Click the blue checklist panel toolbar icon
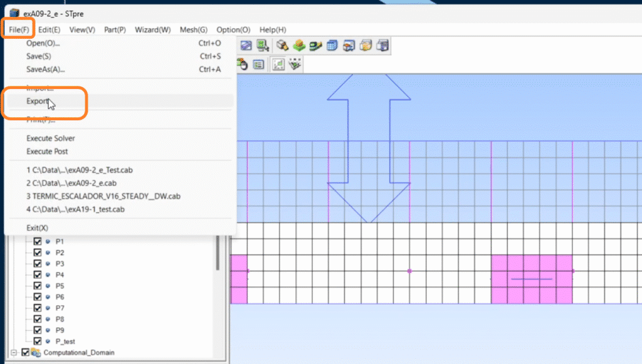 click(x=258, y=65)
